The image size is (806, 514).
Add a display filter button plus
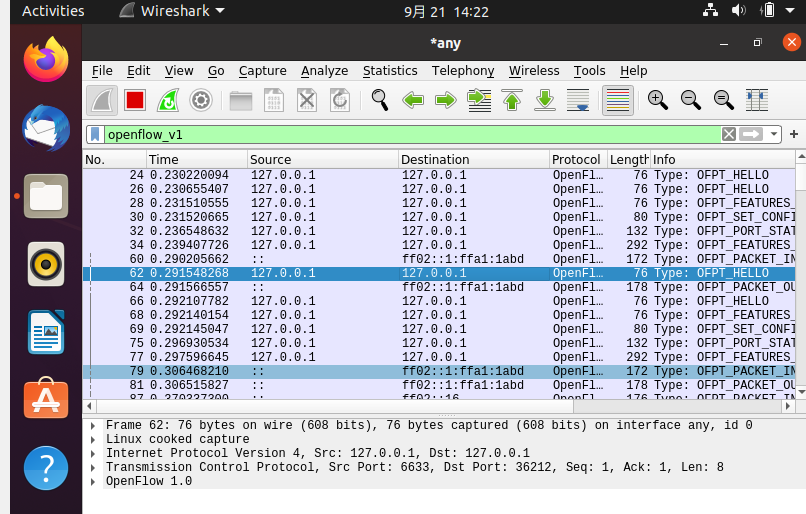point(794,135)
